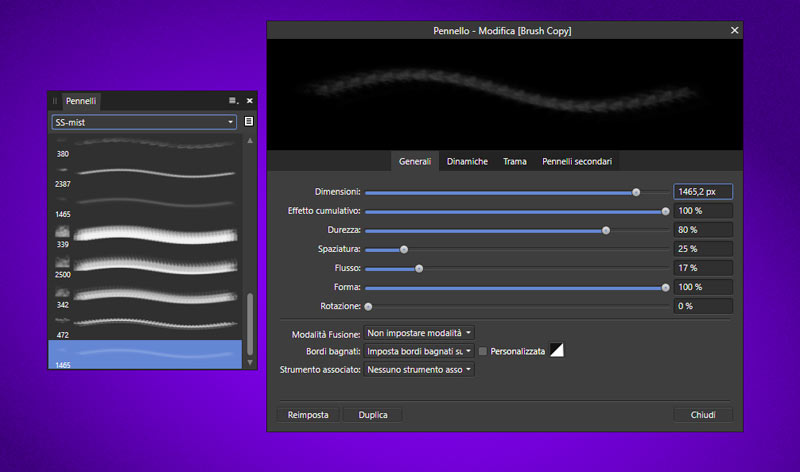Viewport: 800px width, 472px height.
Task: Click the Duplica button
Action: coord(373,415)
